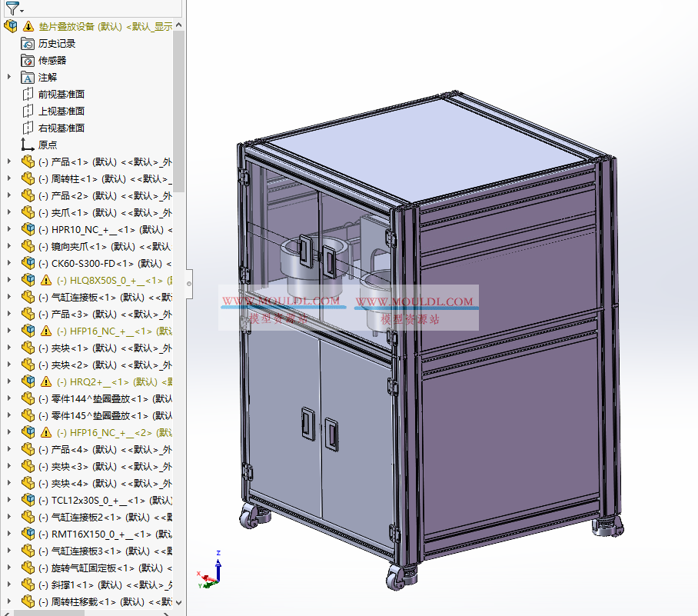Select the 前视基准面 plane icon
This screenshot has width=698, height=616.
tap(26, 94)
